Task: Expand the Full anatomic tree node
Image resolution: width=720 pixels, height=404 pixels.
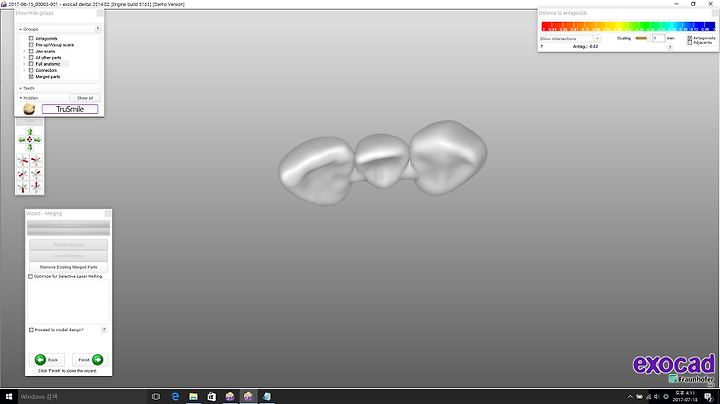Action: (x=24, y=64)
